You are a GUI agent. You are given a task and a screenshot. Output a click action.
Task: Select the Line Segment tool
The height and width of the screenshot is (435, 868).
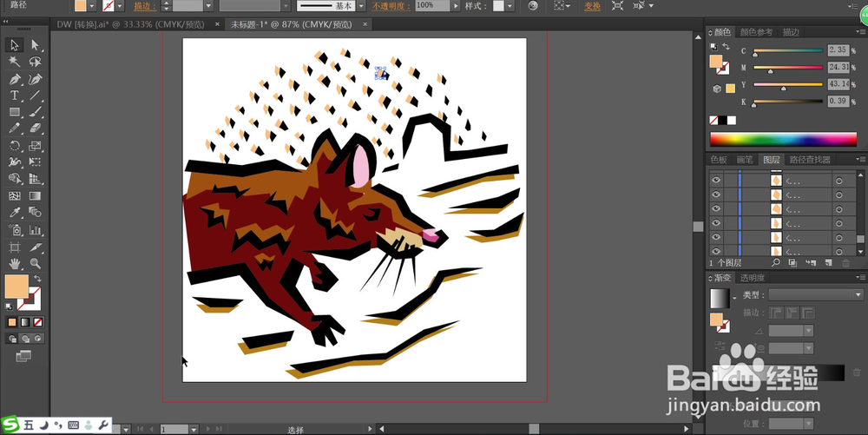[x=36, y=96]
